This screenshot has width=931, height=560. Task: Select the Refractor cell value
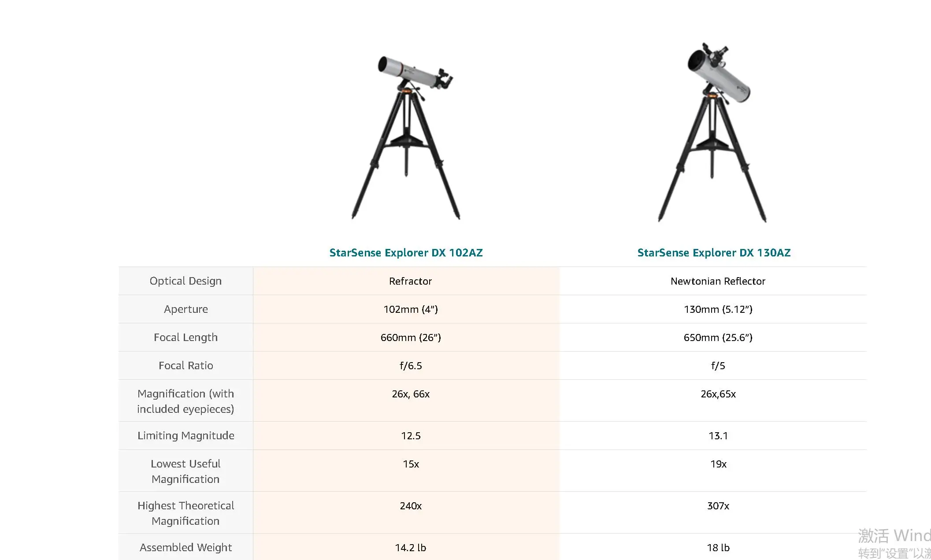click(x=410, y=281)
